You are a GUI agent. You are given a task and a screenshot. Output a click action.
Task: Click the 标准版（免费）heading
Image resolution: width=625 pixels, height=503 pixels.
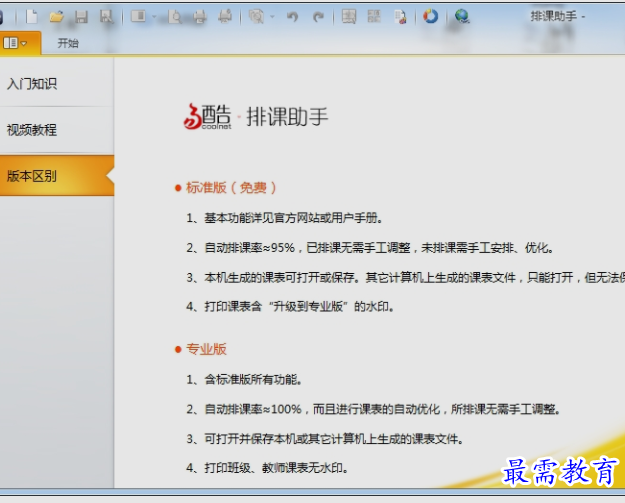coord(231,188)
